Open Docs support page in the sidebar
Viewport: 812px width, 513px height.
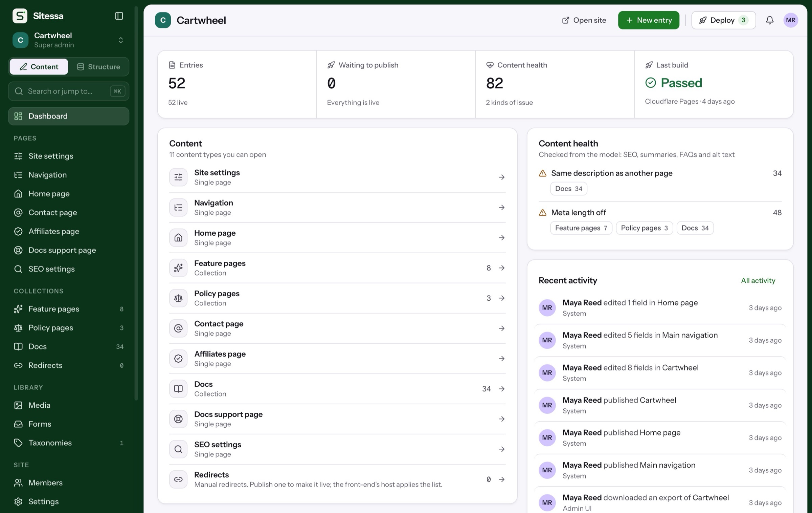coord(69,250)
